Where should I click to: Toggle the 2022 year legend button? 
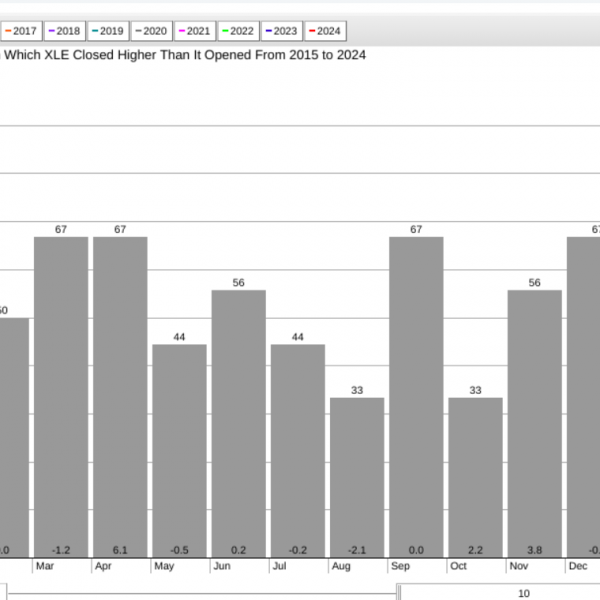[x=238, y=31]
